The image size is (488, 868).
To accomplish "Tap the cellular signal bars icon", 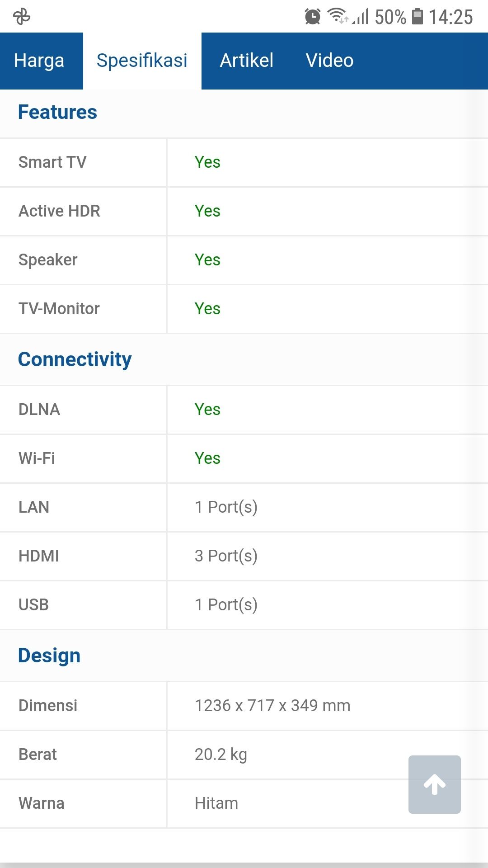I will pos(361,17).
